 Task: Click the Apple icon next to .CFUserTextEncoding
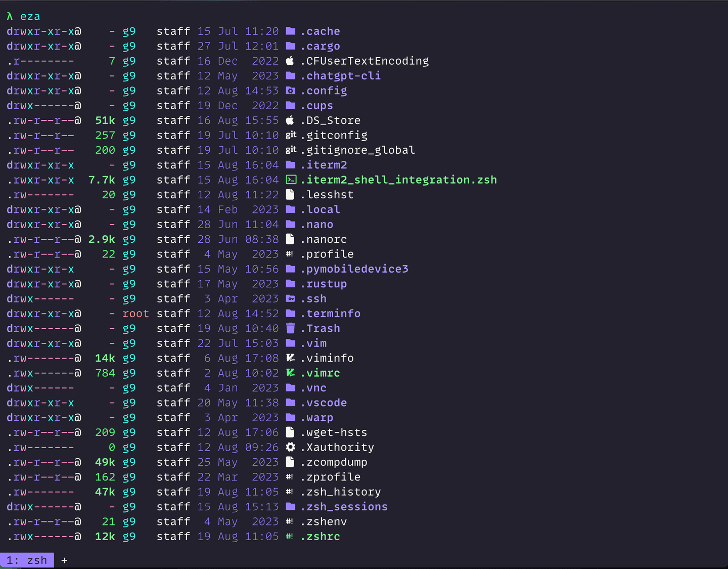290,61
